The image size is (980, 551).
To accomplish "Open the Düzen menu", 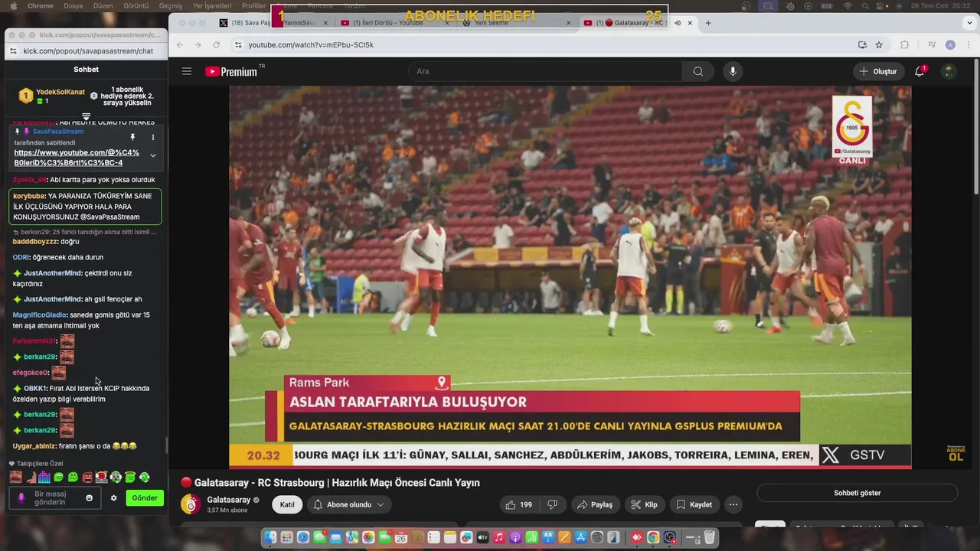I will (103, 5).
